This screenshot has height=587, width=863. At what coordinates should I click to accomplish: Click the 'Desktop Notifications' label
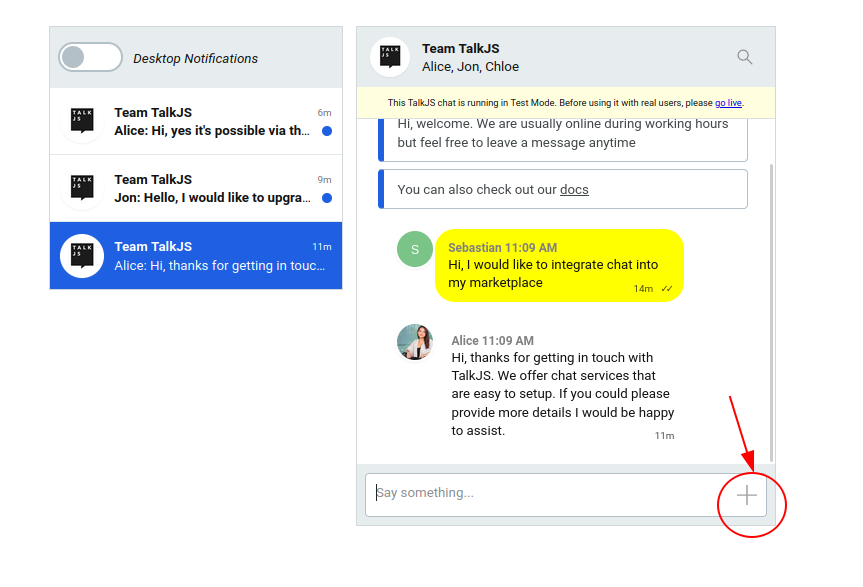pos(195,58)
